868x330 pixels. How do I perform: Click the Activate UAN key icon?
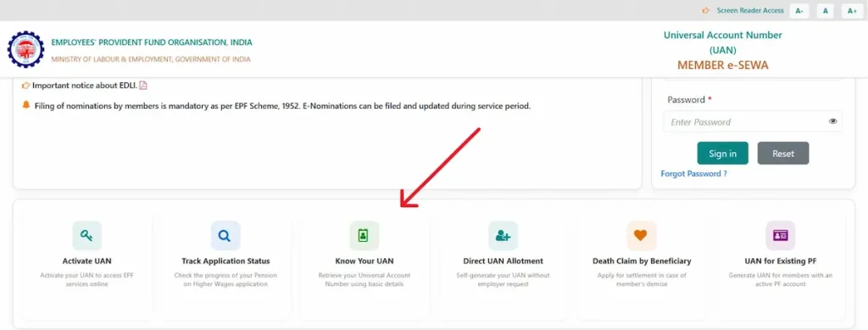87,235
